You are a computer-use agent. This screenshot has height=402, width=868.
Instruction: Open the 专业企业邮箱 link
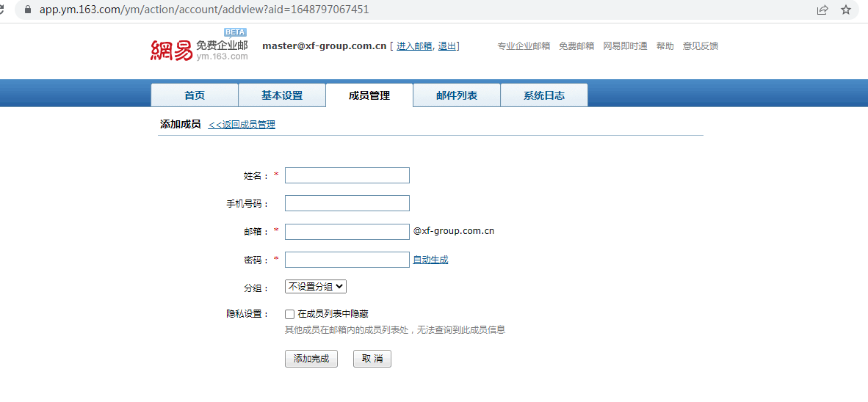pyautogui.click(x=524, y=46)
